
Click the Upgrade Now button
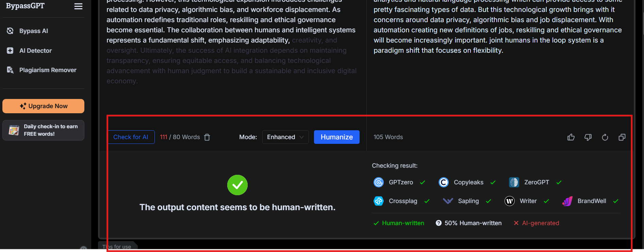point(43,106)
